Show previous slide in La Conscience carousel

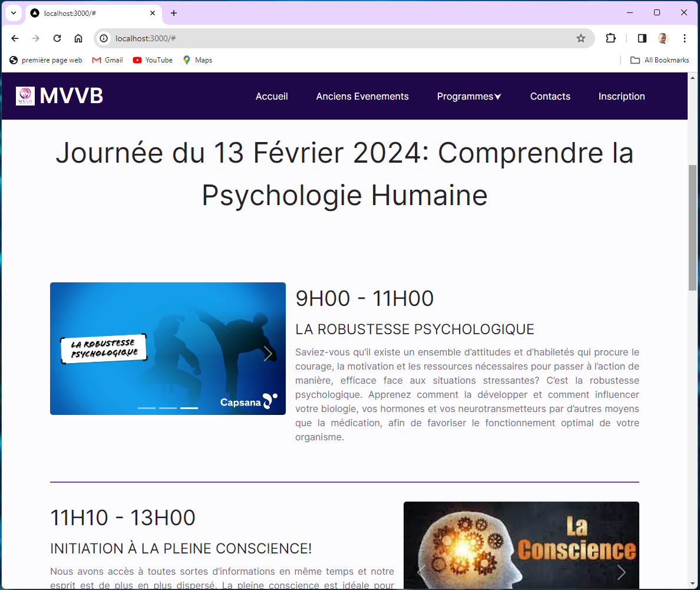(421, 572)
